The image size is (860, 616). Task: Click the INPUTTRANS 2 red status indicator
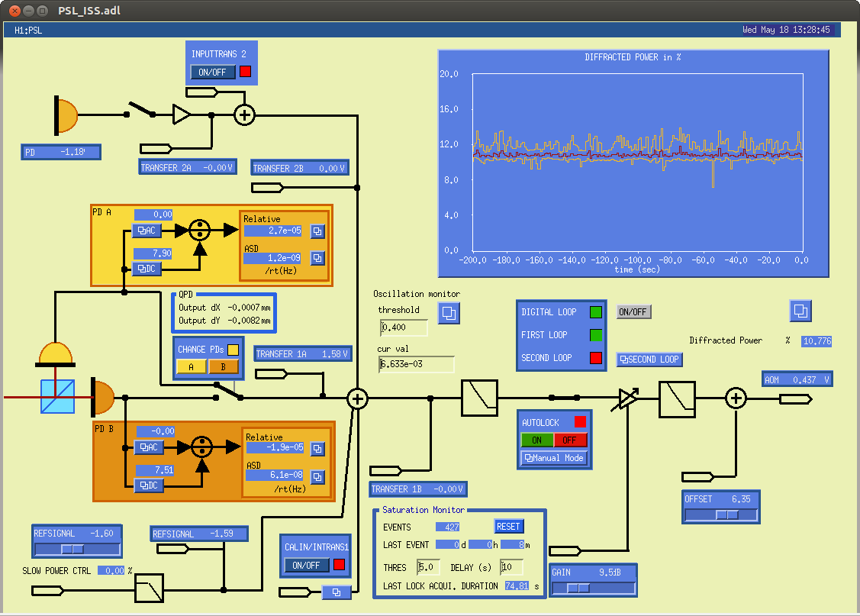click(x=245, y=72)
